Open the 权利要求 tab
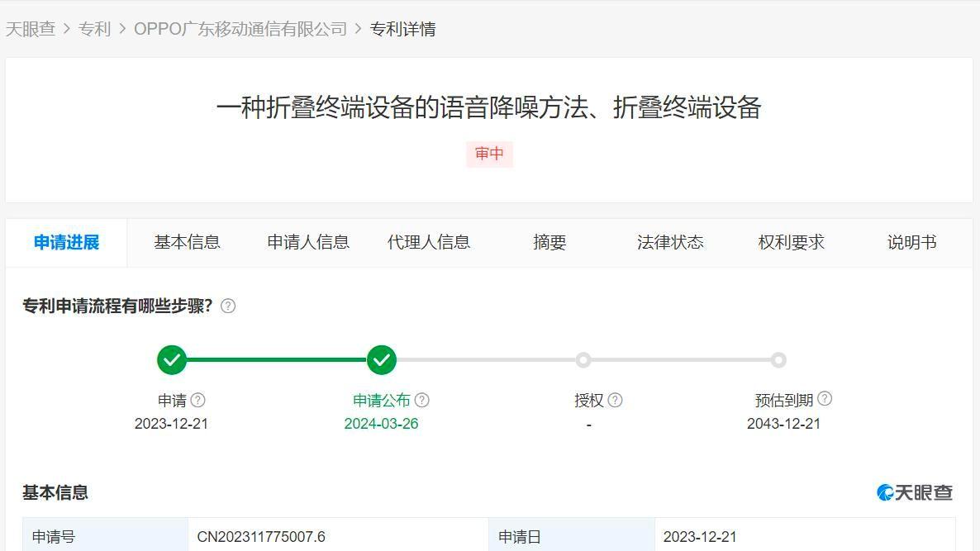Viewport: 980px width, 551px height. coord(792,242)
